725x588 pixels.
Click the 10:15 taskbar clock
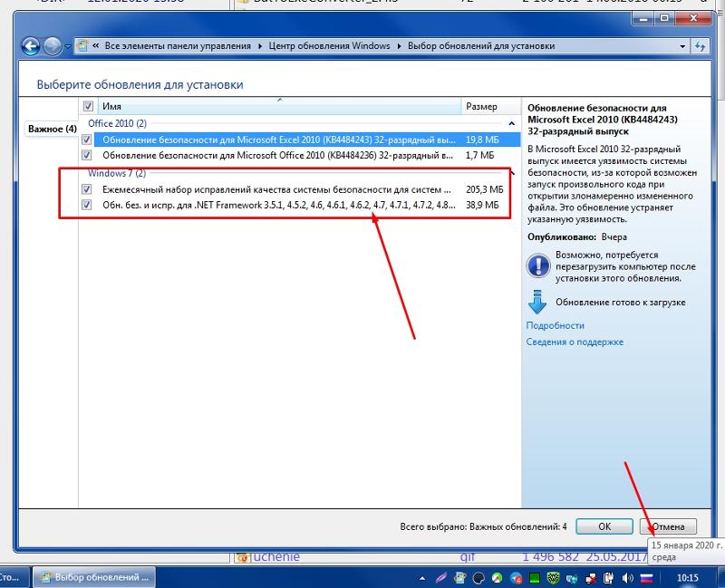(x=688, y=578)
